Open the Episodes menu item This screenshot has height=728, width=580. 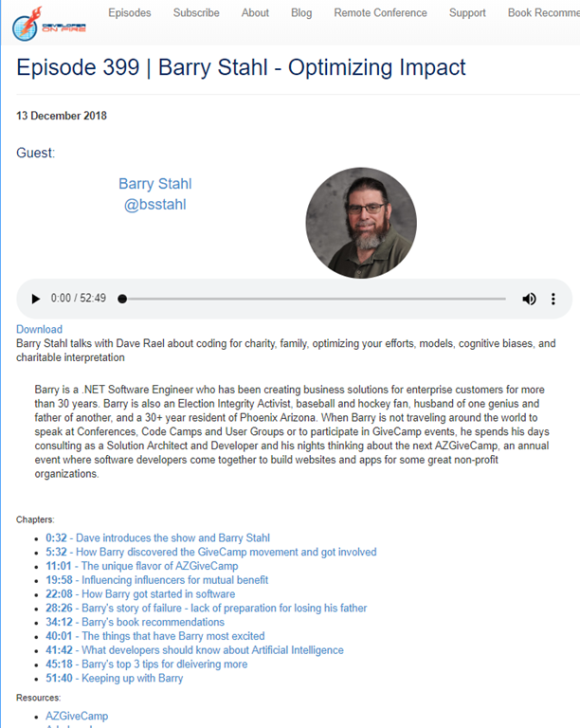pyautogui.click(x=130, y=12)
